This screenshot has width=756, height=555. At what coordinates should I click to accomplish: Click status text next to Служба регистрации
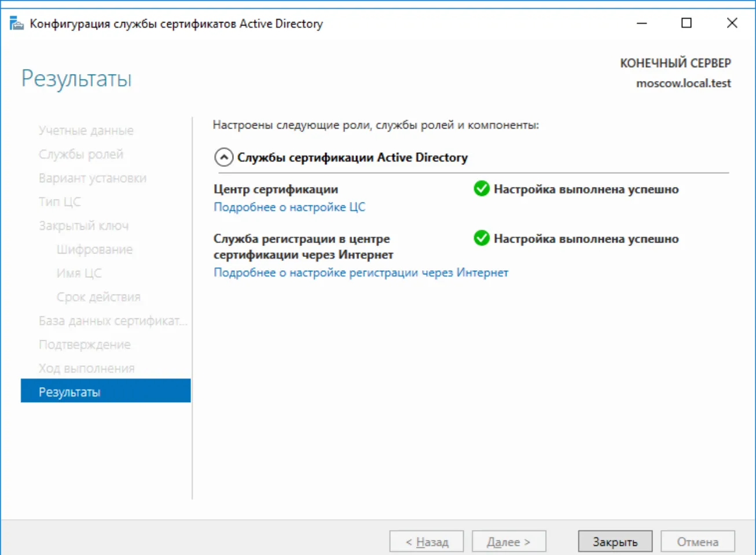coord(586,238)
